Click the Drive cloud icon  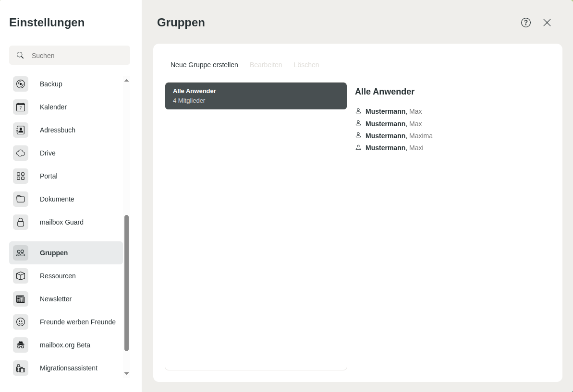coord(21,153)
